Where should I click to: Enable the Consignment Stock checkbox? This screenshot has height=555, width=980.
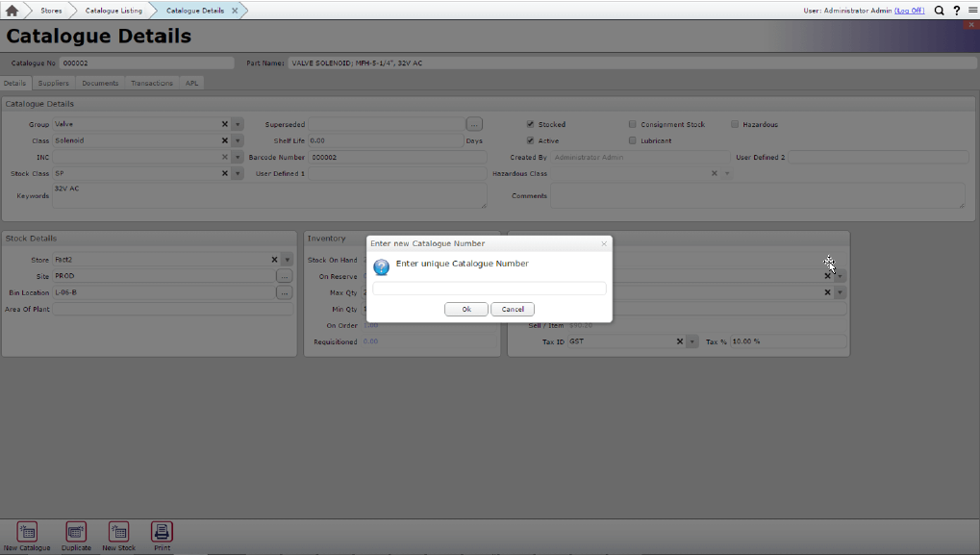click(633, 124)
